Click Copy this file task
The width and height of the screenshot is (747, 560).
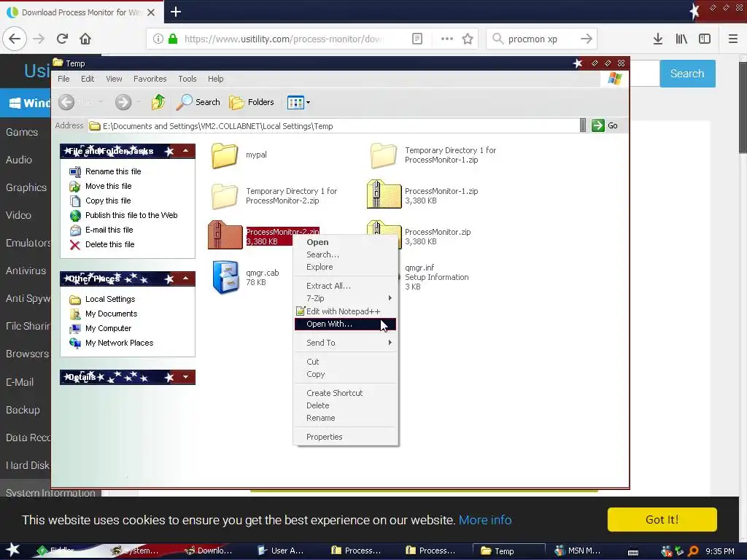click(100, 201)
